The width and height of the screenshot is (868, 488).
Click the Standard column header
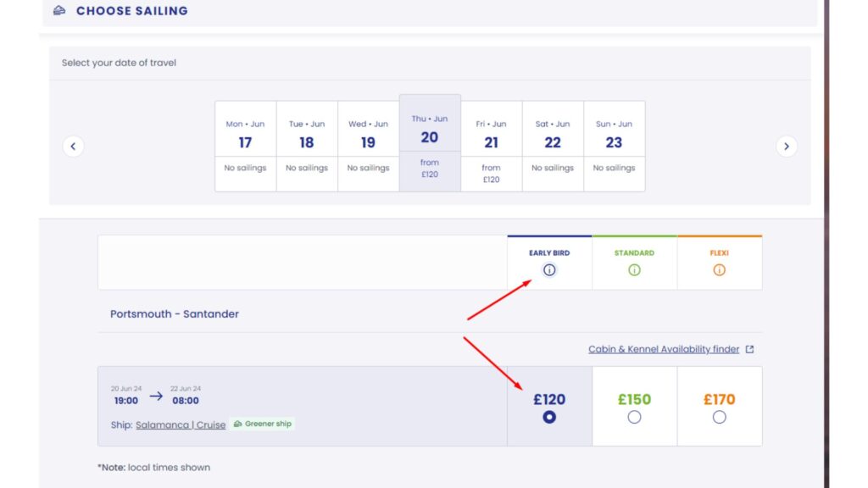pyautogui.click(x=634, y=252)
